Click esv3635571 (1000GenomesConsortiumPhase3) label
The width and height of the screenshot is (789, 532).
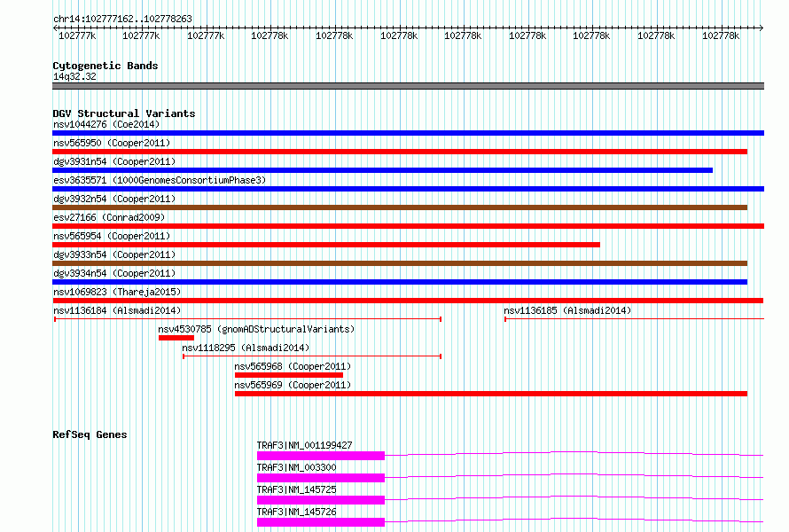pyautogui.click(x=160, y=180)
